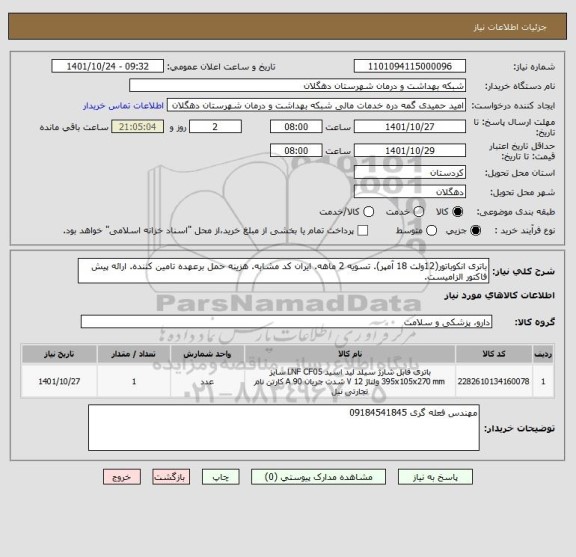
Task: Click the ردیف column header
Action: tap(543, 354)
